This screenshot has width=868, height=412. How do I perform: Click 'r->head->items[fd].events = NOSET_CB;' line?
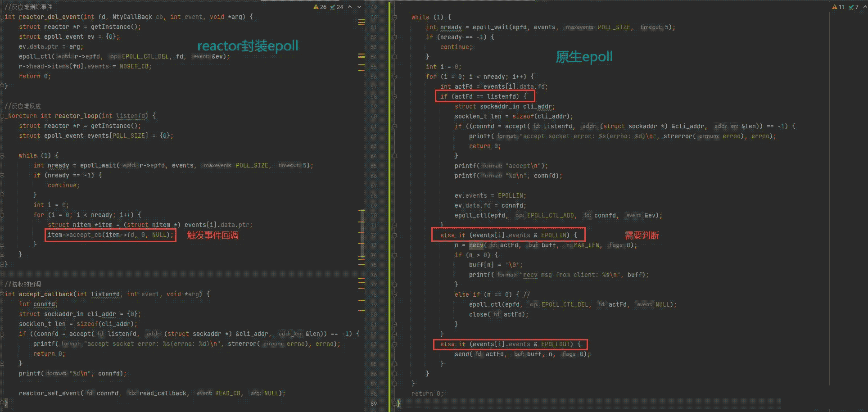click(85, 66)
